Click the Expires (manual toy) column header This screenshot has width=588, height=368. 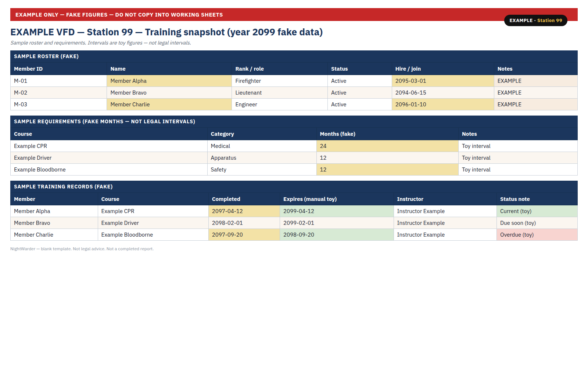coord(337,199)
